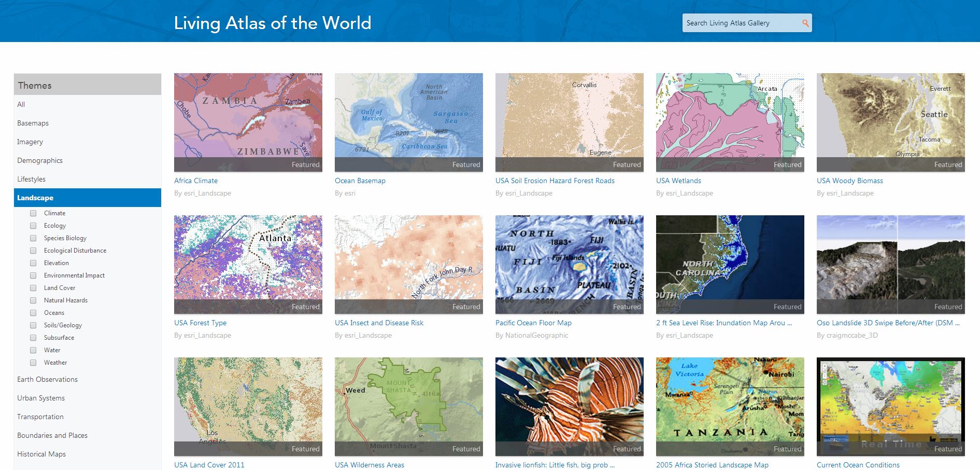Follow USA Insect and Disease Risk link
Viewport: 980px width, 470px height.
[379, 323]
